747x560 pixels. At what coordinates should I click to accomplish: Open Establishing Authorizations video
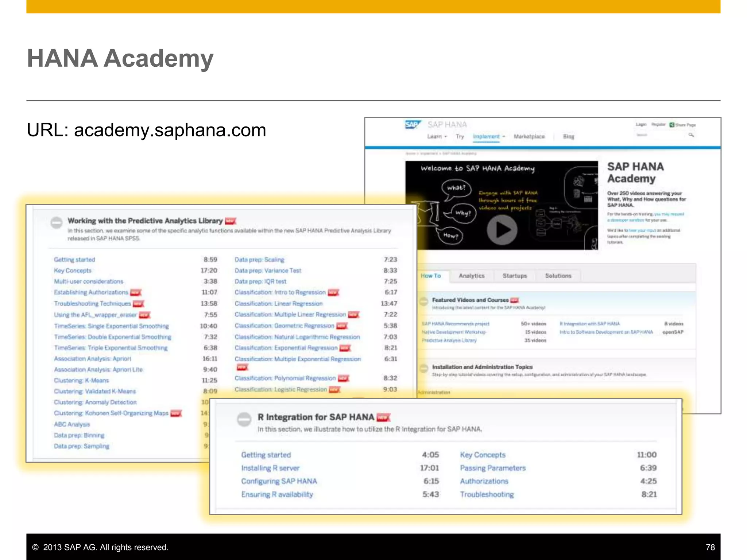[x=91, y=292]
